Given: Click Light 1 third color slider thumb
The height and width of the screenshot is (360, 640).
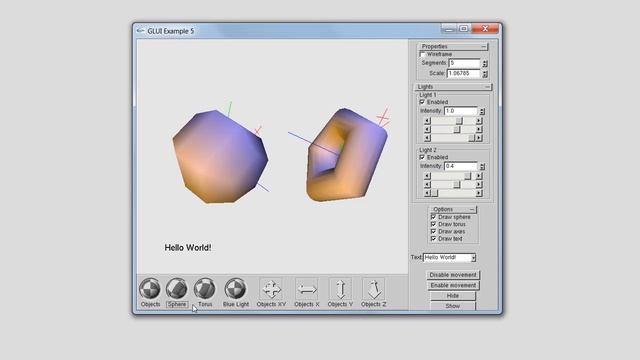Looking at the screenshot, I should coord(471,138).
